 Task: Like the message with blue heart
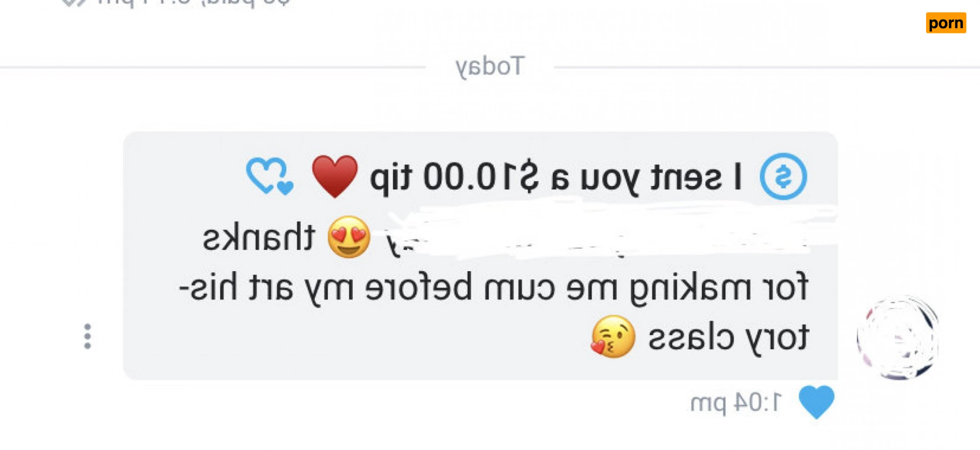tap(816, 402)
